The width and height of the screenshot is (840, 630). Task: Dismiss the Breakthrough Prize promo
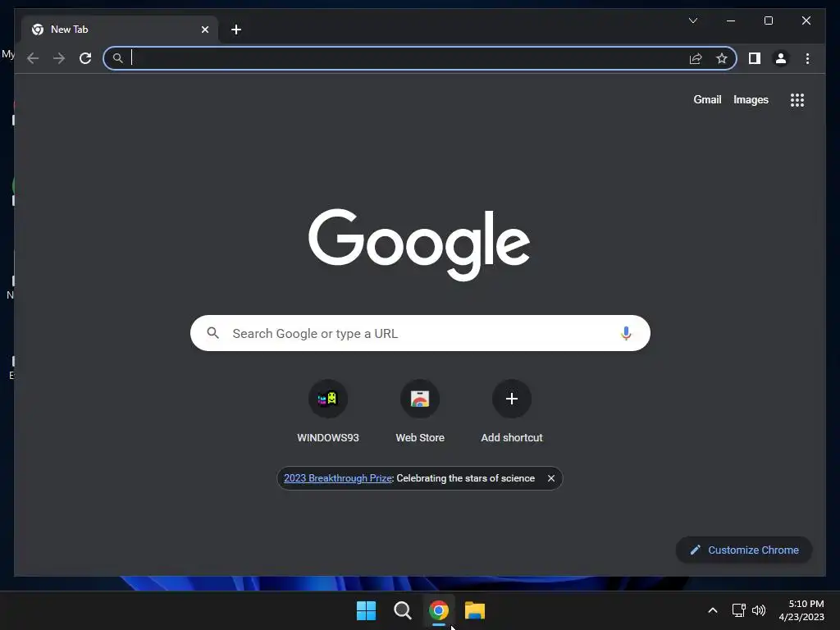(550, 478)
